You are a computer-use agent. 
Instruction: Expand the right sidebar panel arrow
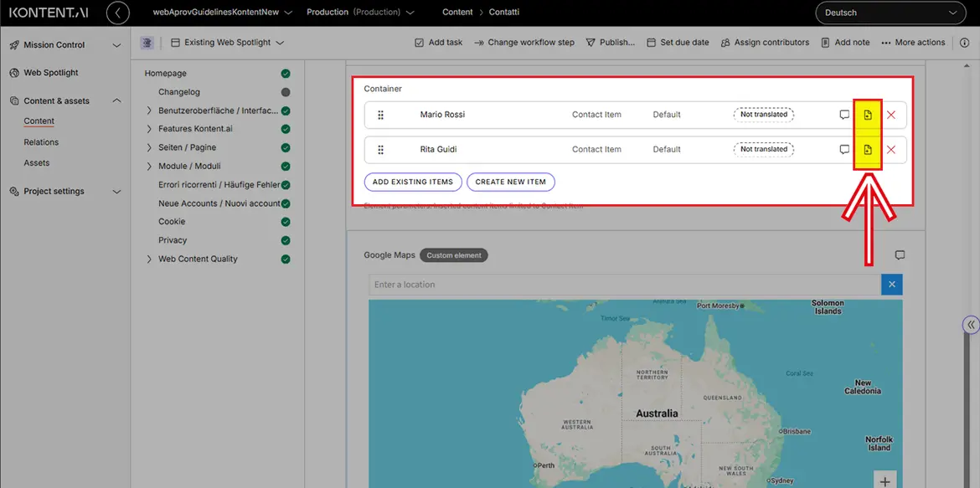tap(971, 325)
